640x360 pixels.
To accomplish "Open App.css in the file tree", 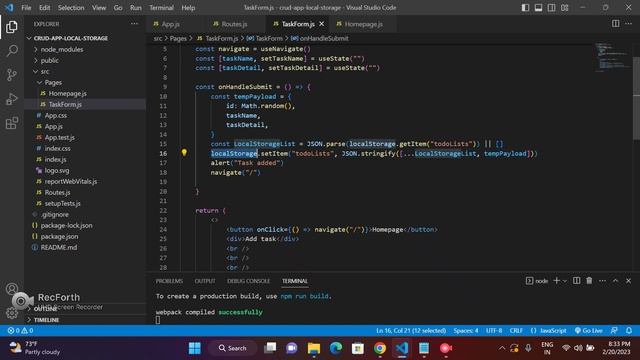I will [x=56, y=116].
